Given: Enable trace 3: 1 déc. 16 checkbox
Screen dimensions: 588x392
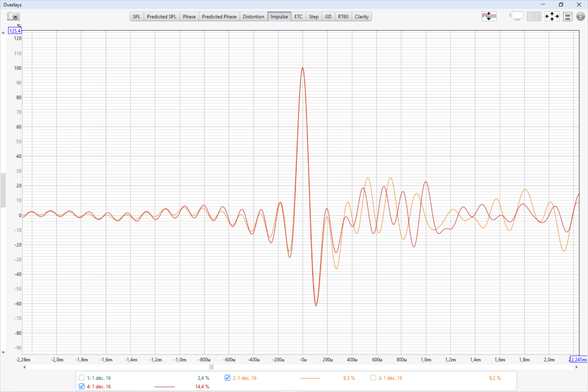Looking at the screenshot, I should tap(373, 378).
